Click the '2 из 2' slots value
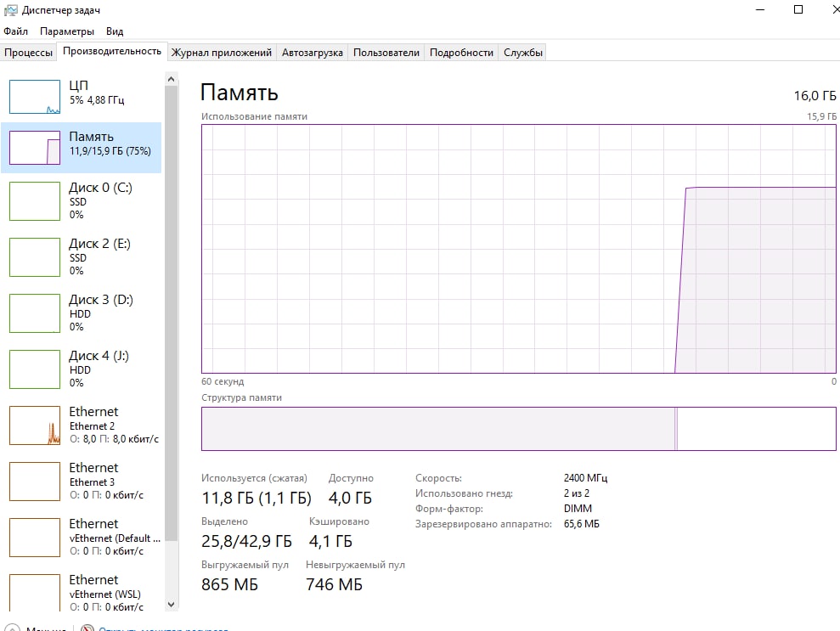This screenshot has height=631, width=840. coord(577,493)
